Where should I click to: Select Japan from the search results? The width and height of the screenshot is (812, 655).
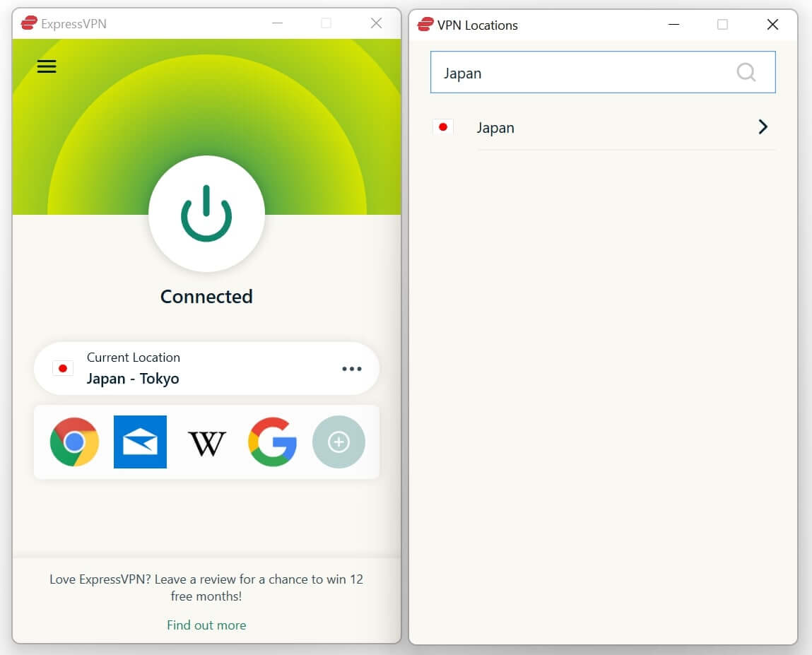click(496, 127)
